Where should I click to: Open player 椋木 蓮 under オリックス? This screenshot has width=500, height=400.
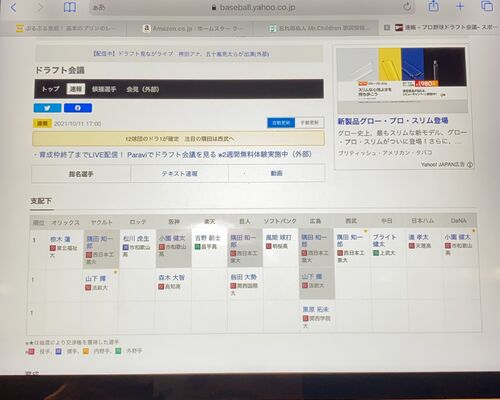tap(60, 239)
